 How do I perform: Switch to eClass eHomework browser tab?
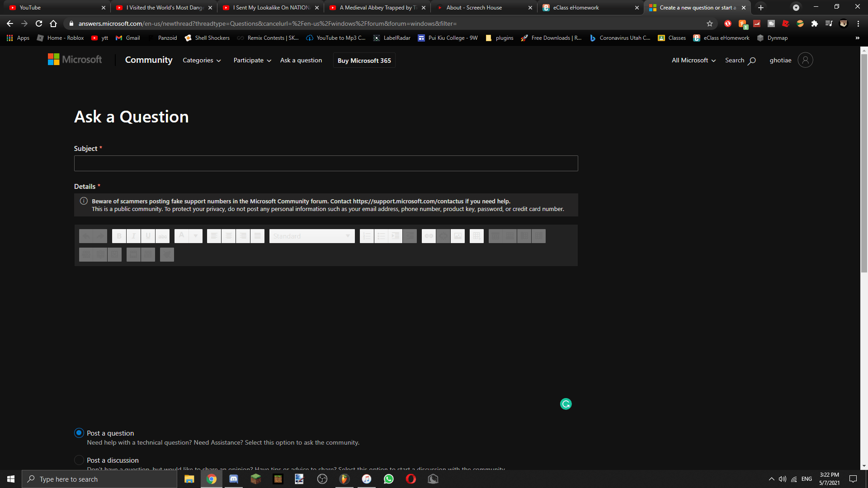click(590, 8)
